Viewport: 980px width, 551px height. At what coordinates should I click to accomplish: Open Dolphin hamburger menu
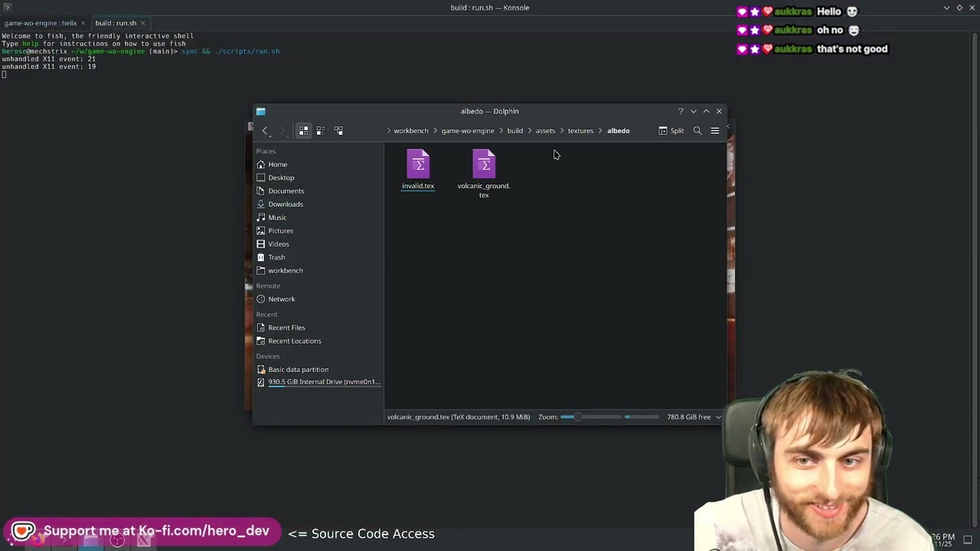pyautogui.click(x=715, y=131)
